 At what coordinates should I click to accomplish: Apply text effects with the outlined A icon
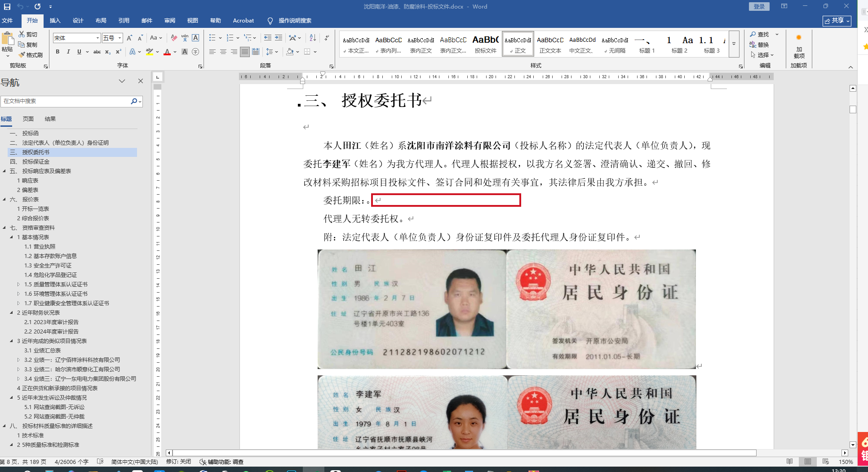click(133, 52)
